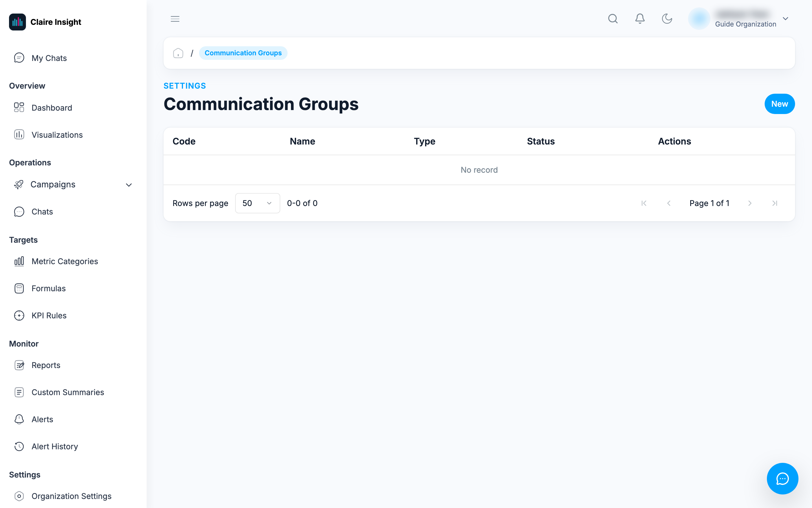812x508 pixels.
Task: Go to the previous page
Action: (x=669, y=203)
